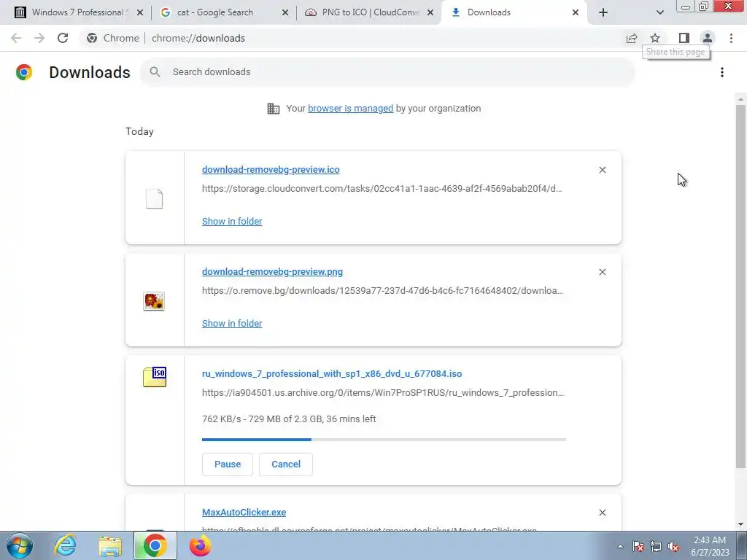Viewport: 747px width, 560px height.
Task: Click the Chrome logo beside Downloads
Action: point(24,72)
